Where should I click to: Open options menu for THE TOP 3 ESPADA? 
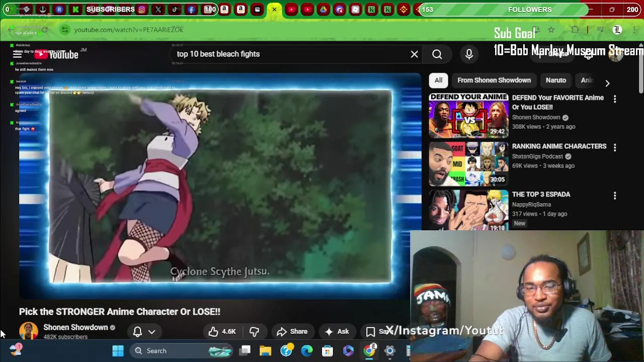pos(614,196)
